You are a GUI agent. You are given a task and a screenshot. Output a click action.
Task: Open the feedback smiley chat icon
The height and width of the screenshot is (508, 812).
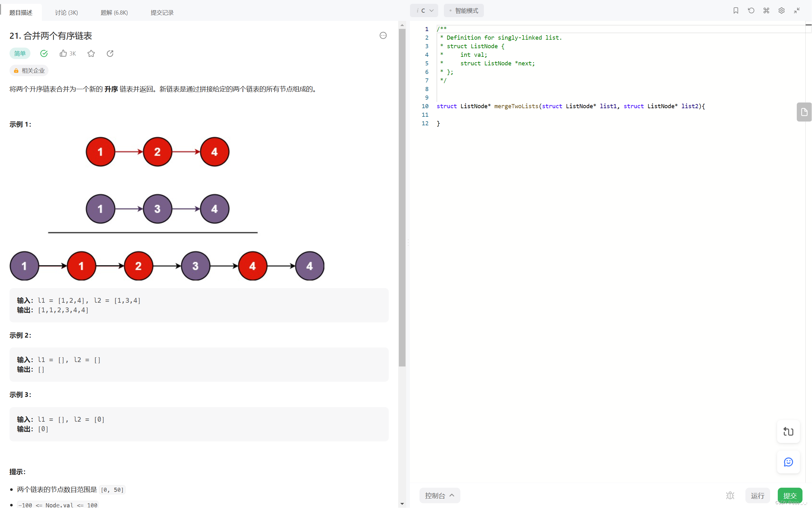(789, 462)
